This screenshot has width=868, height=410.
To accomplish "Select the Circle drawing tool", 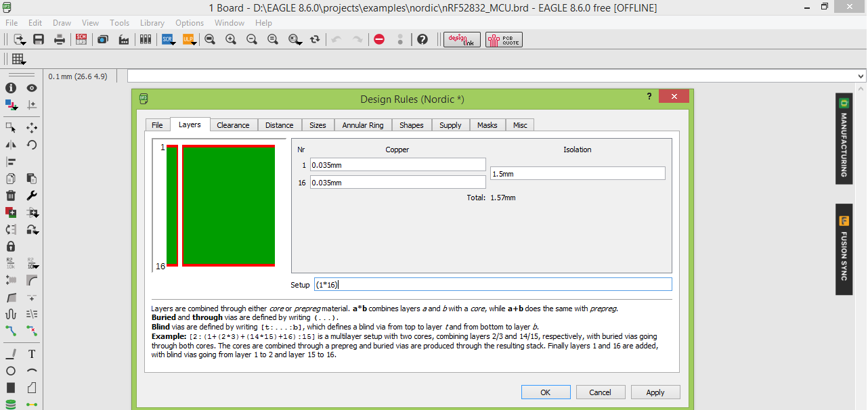I will click(11, 371).
